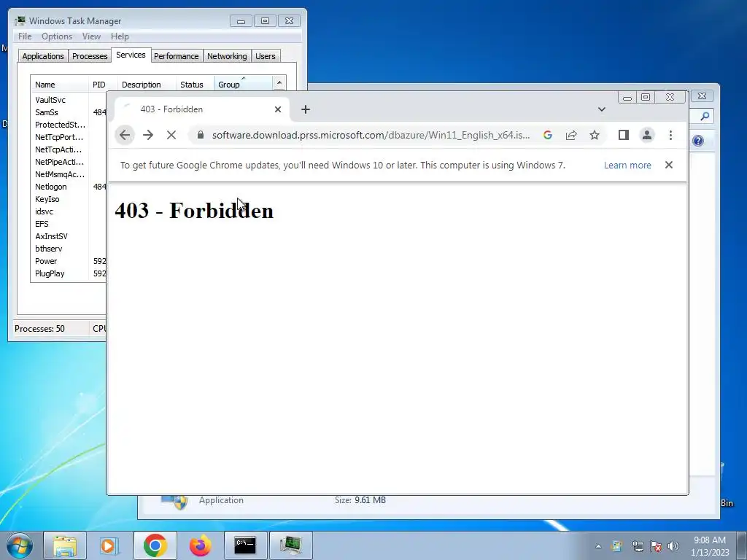Open a new Chrome tab
The image size is (747, 560).
pyautogui.click(x=306, y=109)
